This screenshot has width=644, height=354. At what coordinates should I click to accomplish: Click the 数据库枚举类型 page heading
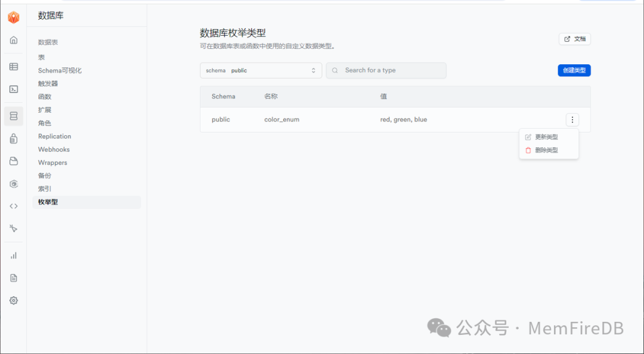(x=233, y=33)
